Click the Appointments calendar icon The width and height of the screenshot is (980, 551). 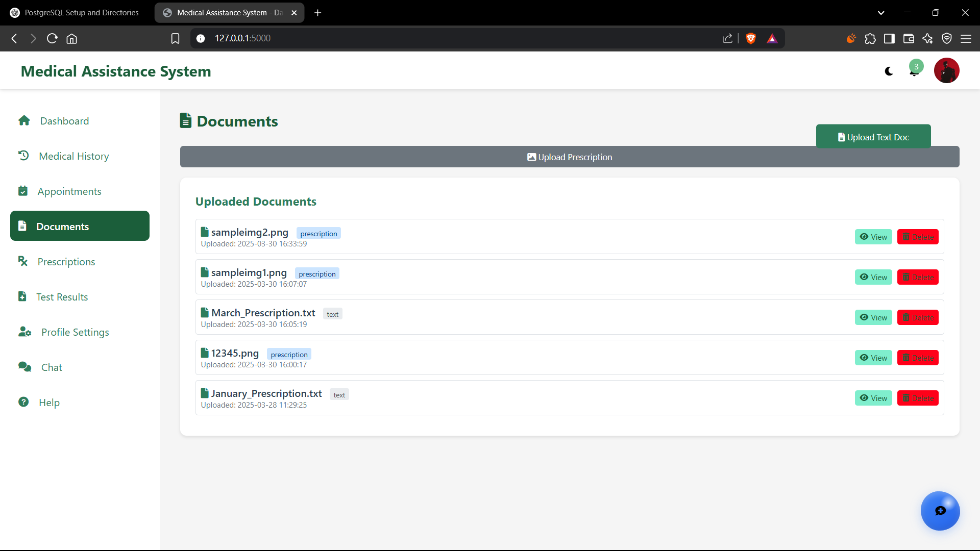[x=23, y=191]
